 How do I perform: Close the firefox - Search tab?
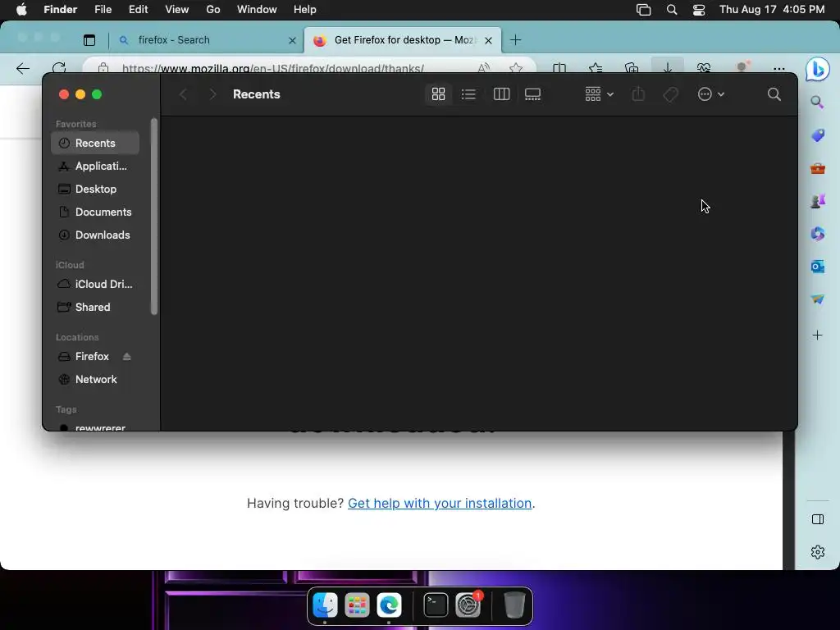coord(292,40)
